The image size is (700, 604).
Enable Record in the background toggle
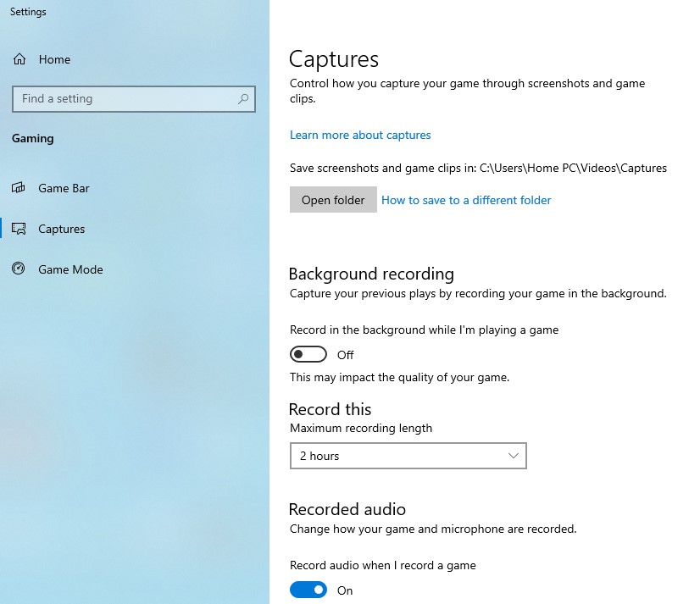pos(308,354)
